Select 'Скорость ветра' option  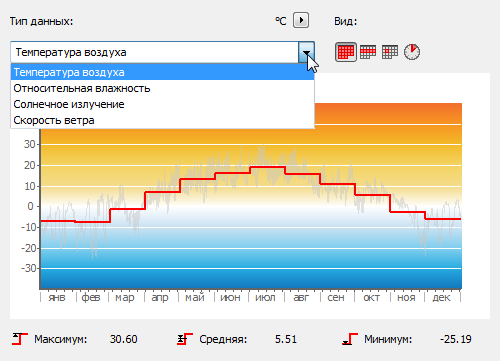coord(162,120)
